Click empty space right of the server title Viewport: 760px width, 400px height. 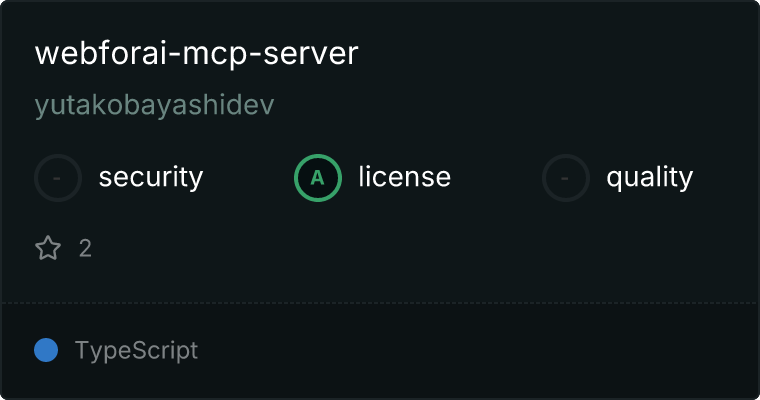coord(557,53)
